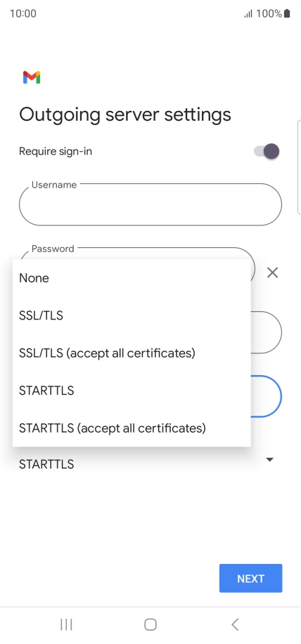Clear password using the X icon
Screen dimensions: 301x644
click(272, 272)
